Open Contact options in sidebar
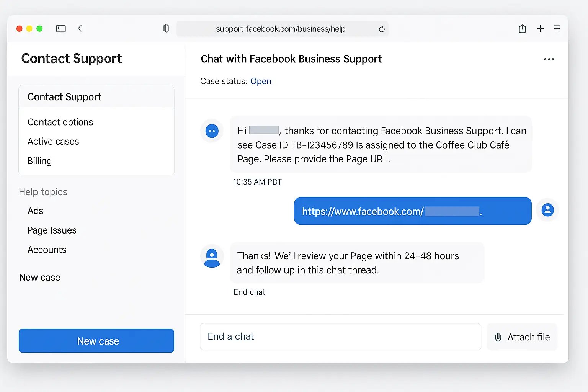Image resolution: width=588 pixels, height=392 pixels. click(x=60, y=122)
